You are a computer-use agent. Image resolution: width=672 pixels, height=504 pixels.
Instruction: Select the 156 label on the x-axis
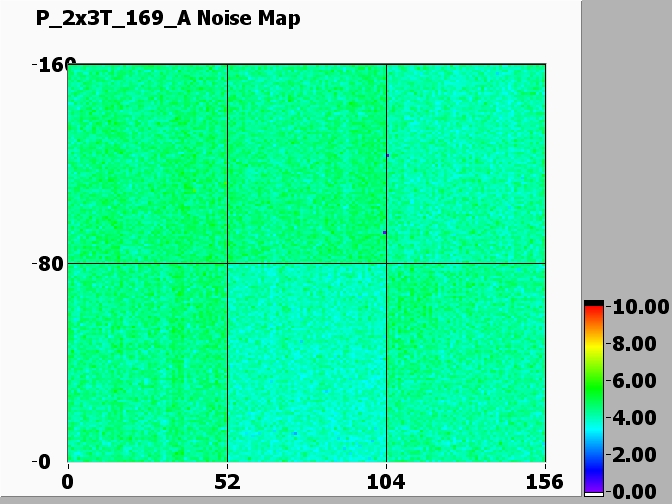click(545, 481)
